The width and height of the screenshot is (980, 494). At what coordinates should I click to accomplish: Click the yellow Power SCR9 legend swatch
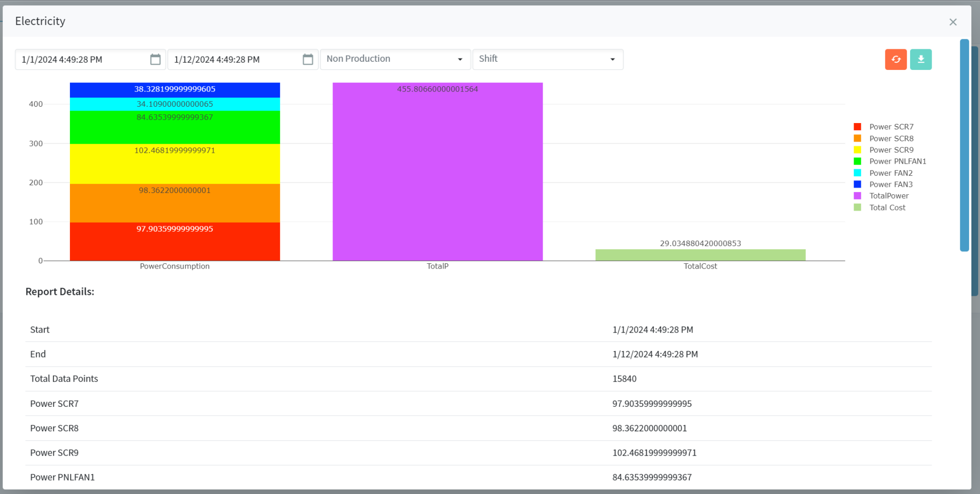coord(858,150)
